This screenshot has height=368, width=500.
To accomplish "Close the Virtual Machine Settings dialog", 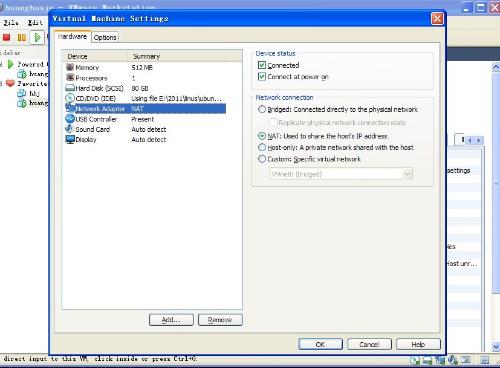I will pos(437,19).
